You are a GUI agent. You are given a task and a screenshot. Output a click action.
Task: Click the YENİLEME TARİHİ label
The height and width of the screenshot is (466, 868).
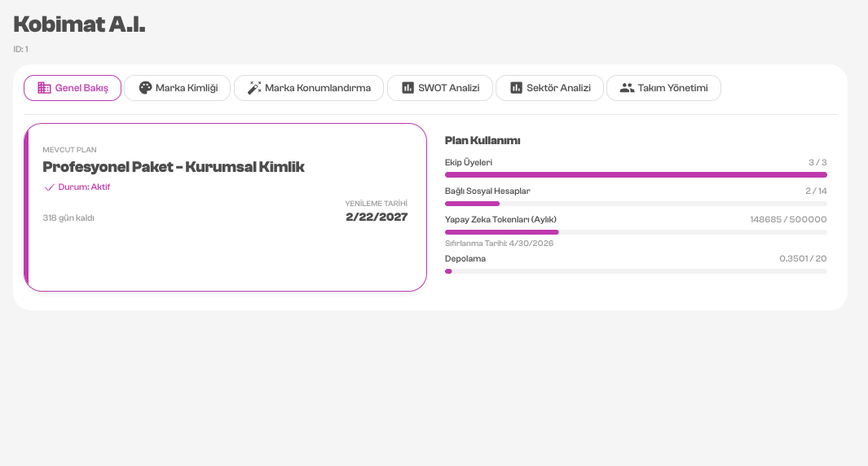[x=377, y=204]
